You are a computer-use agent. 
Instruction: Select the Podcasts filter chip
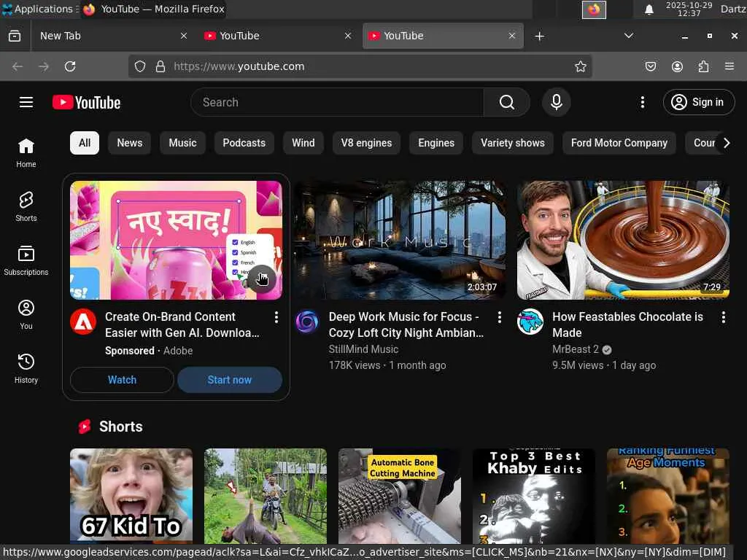click(244, 143)
